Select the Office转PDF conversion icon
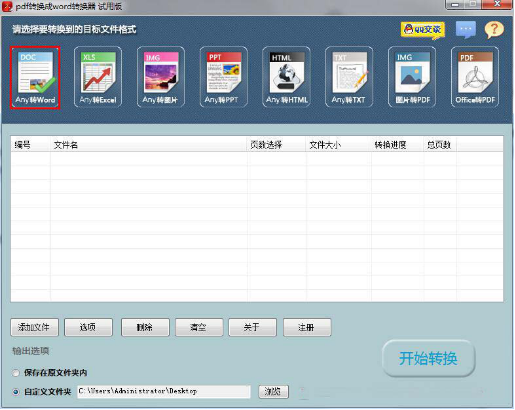 pyautogui.click(x=475, y=77)
